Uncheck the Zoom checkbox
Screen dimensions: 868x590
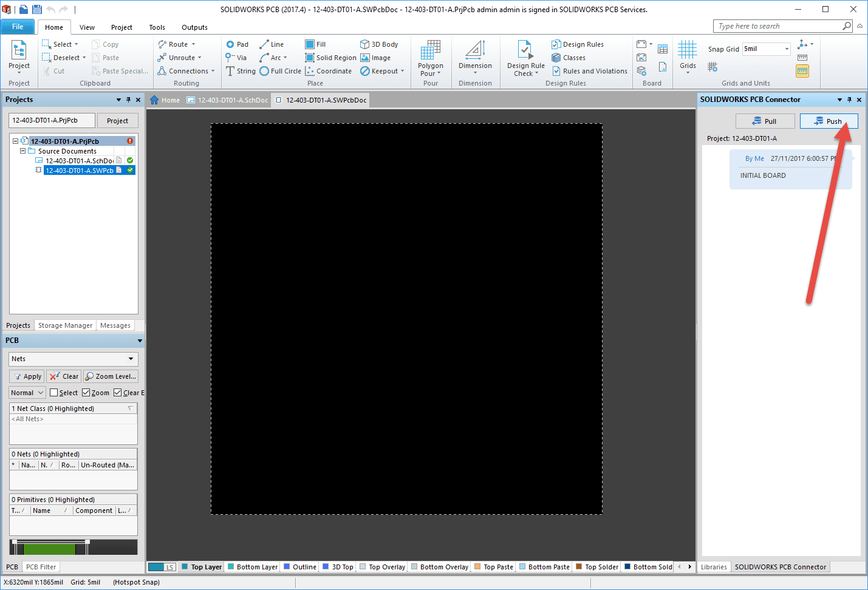pyautogui.click(x=86, y=393)
